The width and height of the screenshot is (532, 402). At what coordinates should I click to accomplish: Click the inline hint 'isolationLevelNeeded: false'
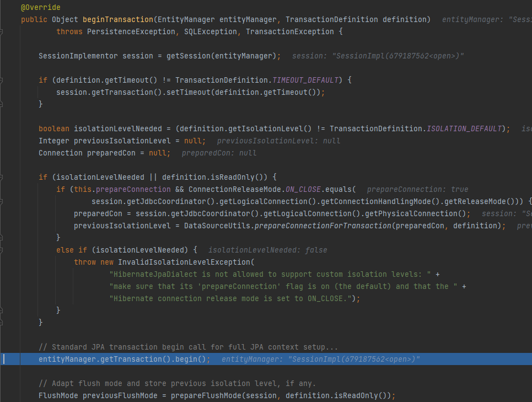pyautogui.click(x=268, y=250)
